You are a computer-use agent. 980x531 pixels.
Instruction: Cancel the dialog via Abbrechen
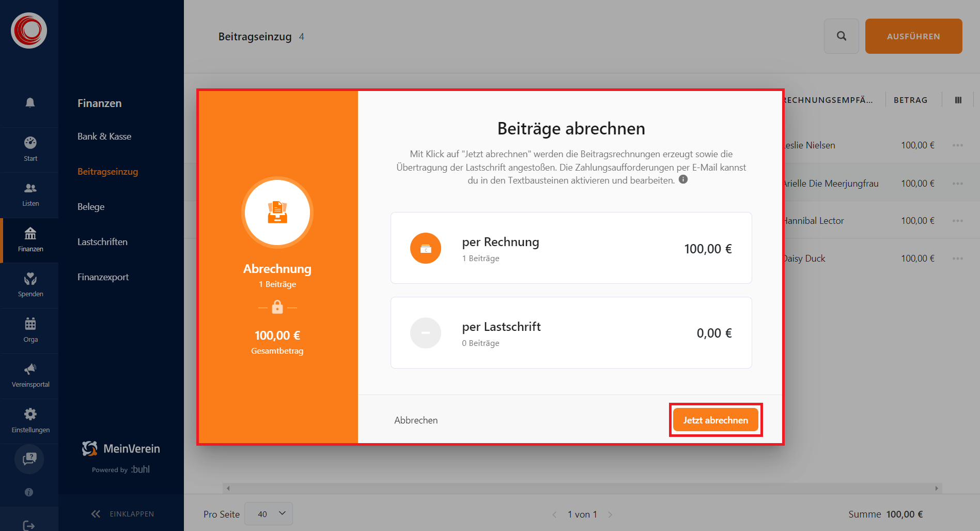(x=416, y=420)
